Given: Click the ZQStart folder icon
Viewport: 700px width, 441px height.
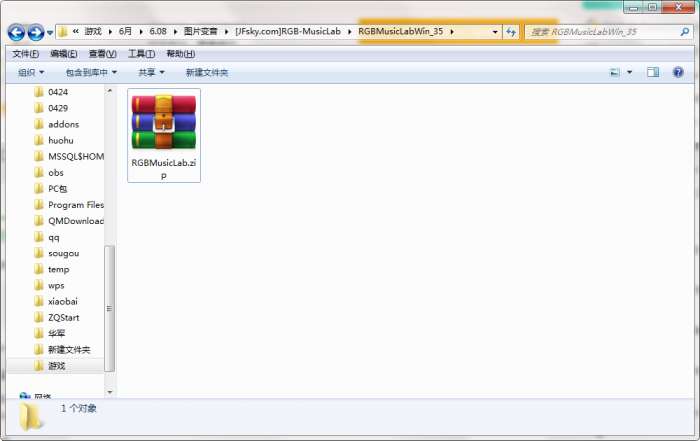Looking at the screenshot, I should pos(39,317).
